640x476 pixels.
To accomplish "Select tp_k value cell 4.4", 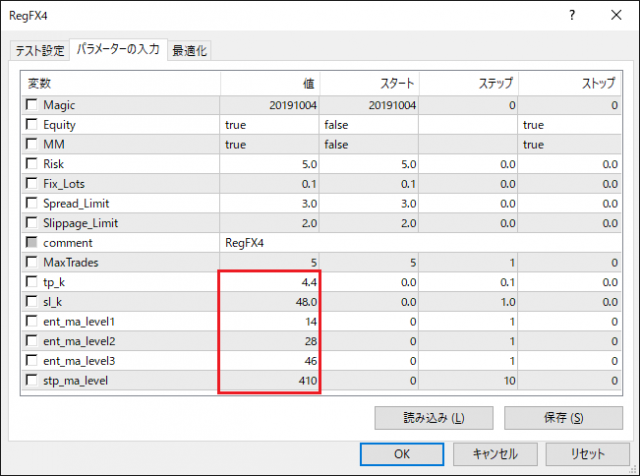I will (269, 282).
